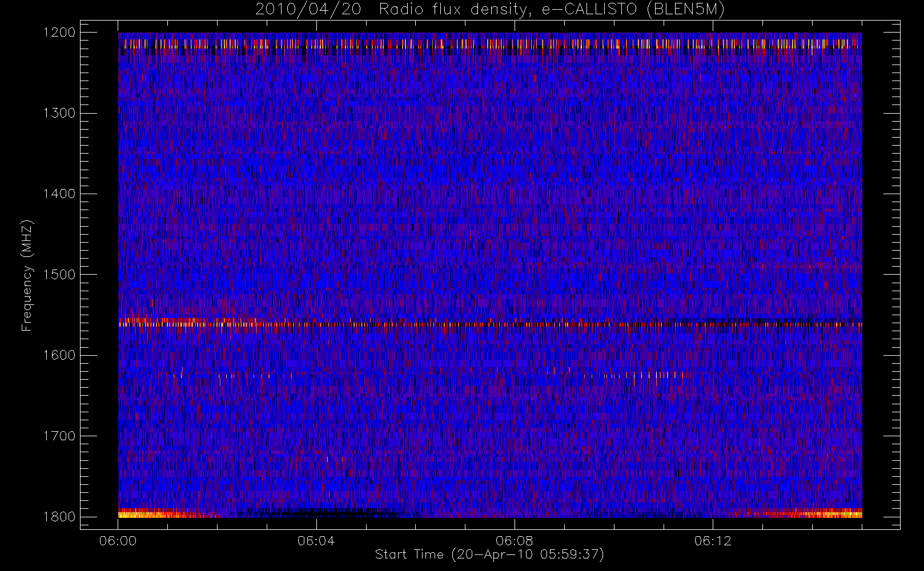This screenshot has height=571, width=924.
Task: Click the 06:00 time tick label
Action: point(118,541)
